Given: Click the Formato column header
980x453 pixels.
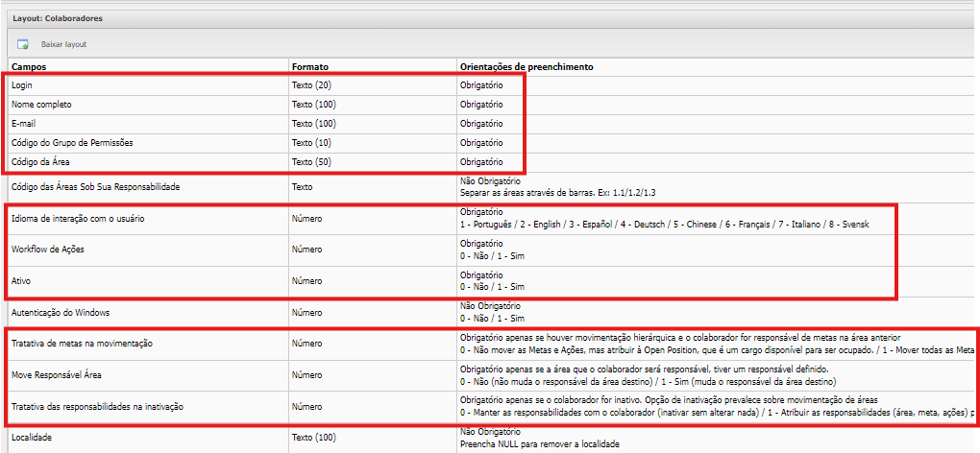Looking at the screenshot, I should tap(309, 67).
